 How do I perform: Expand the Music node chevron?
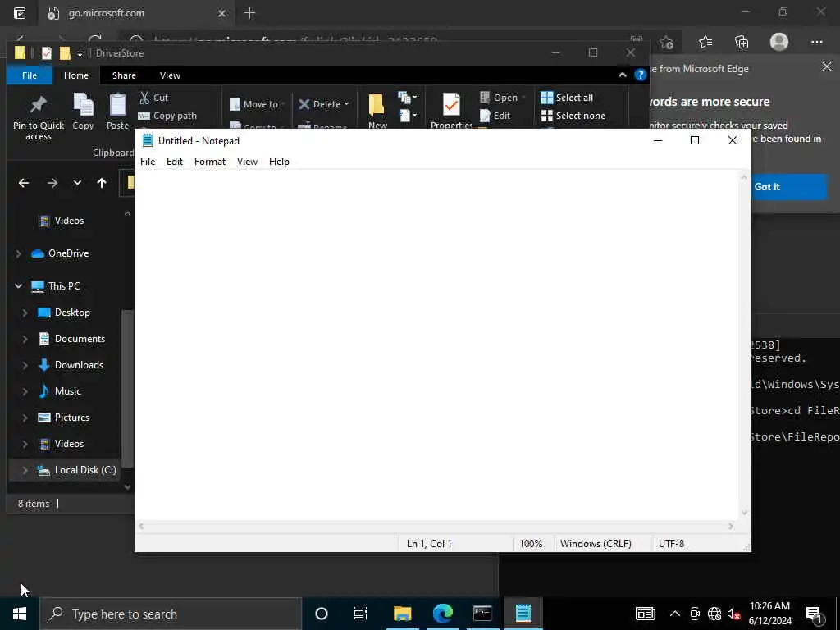pos(25,391)
